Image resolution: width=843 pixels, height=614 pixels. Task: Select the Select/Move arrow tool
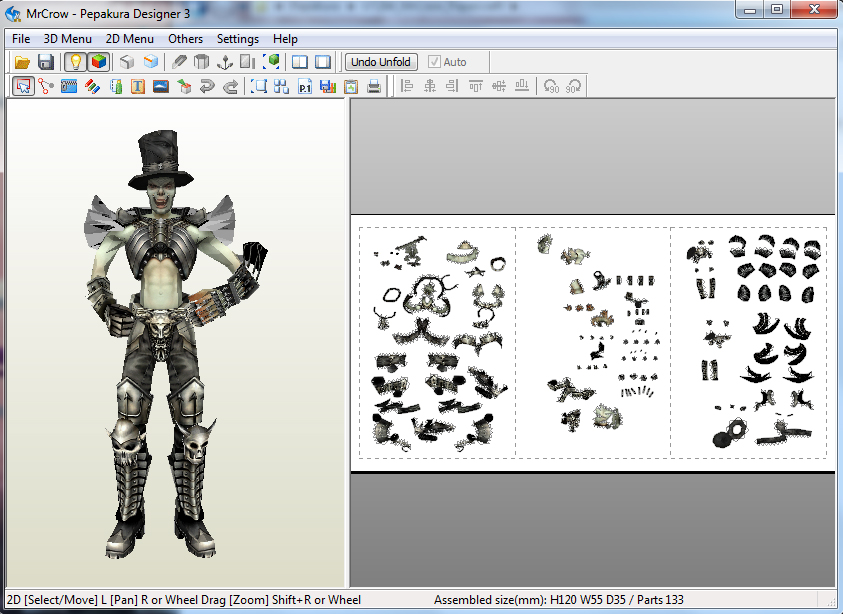(22, 87)
